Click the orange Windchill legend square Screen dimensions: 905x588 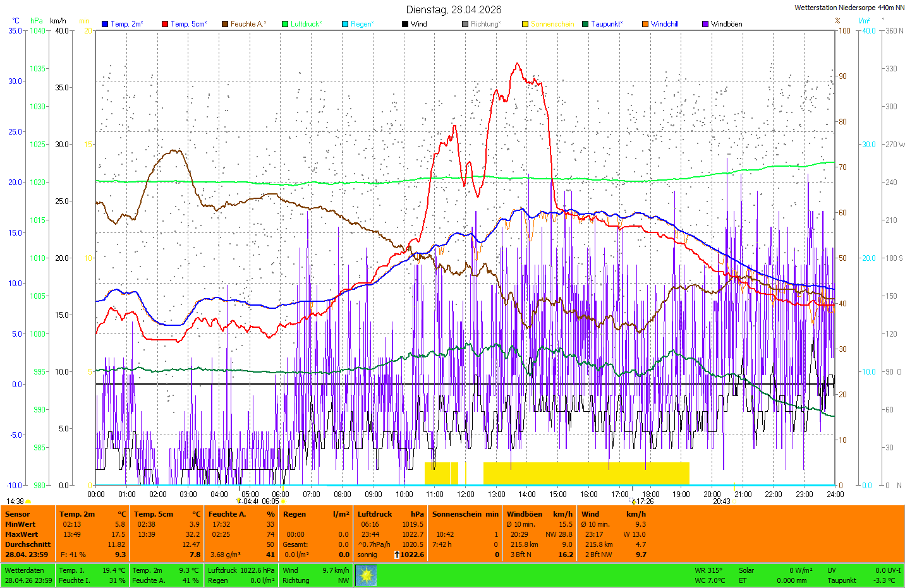(645, 24)
